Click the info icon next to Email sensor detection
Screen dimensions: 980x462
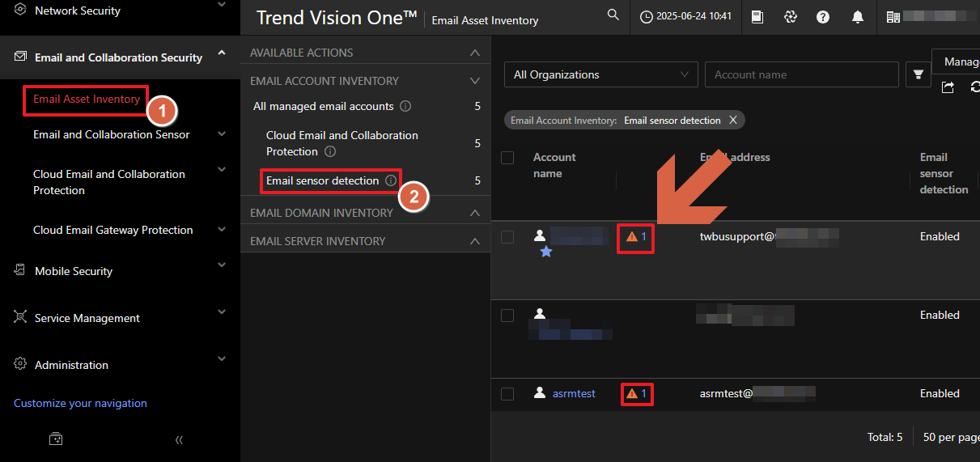(x=391, y=181)
